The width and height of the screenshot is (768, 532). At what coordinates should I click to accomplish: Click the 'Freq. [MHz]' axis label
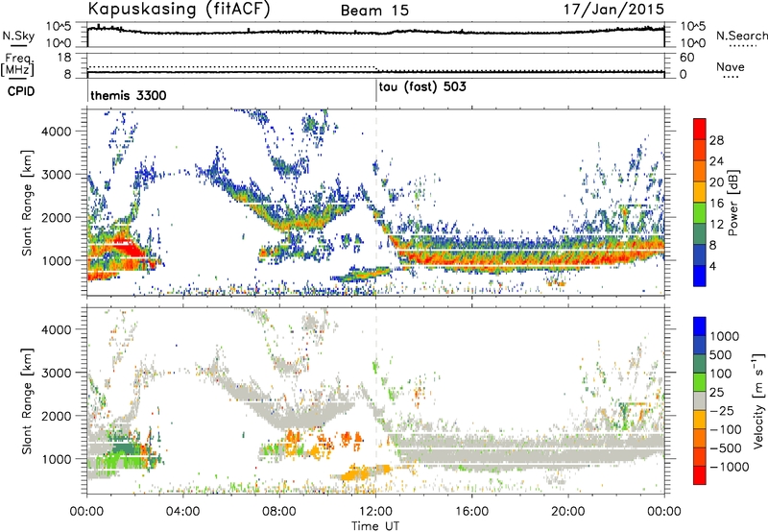point(17,65)
